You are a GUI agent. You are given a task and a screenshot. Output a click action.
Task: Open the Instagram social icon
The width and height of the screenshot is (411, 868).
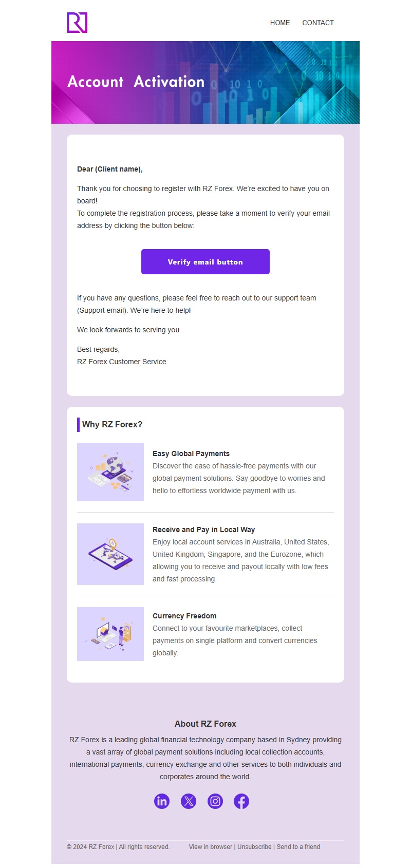(215, 801)
